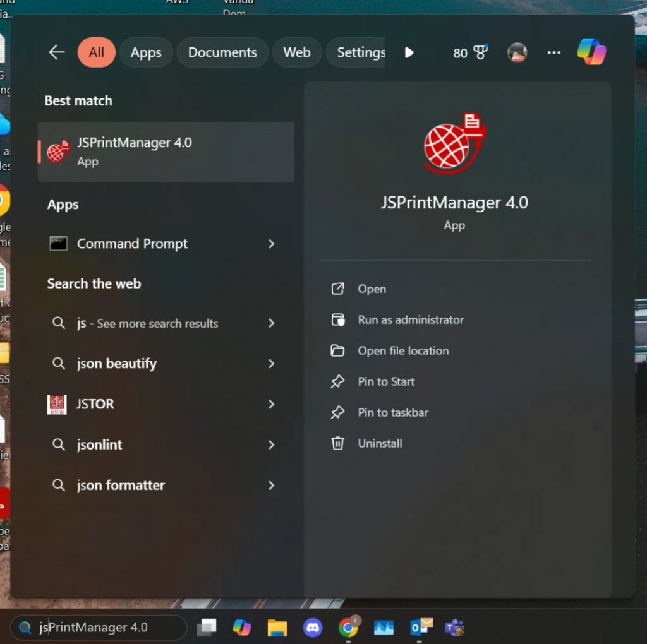
Task: Click the taskbar search input box
Action: [x=101, y=628]
